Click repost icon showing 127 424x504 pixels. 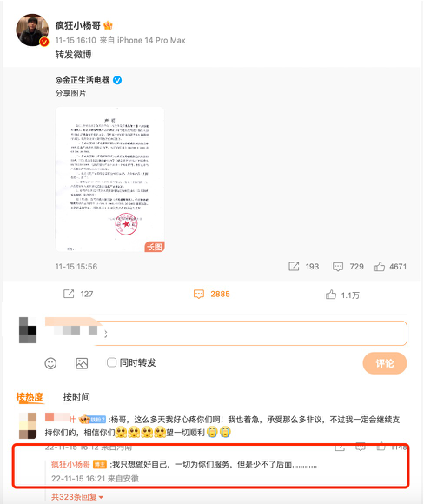point(69,294)
